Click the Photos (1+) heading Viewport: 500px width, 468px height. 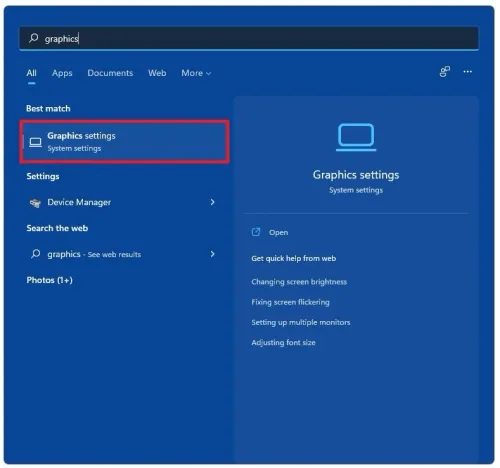(49, 280)
